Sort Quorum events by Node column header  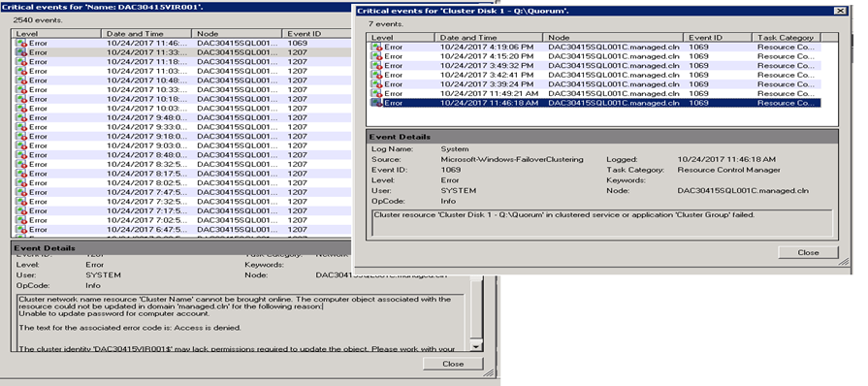tap(613, 38)
